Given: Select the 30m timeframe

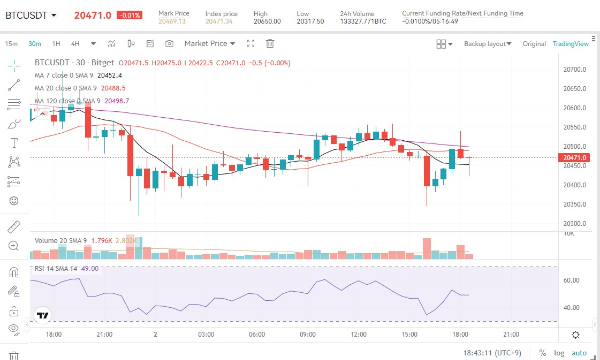Looking at the screenshot, I should tap(34, 44).
